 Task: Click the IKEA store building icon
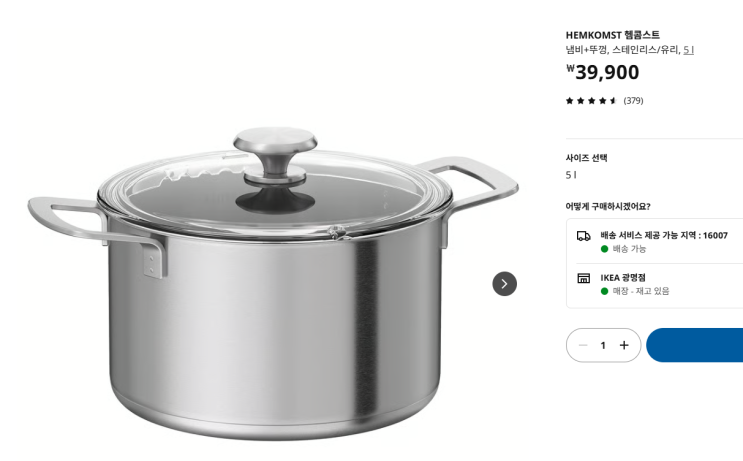(583, 278)
